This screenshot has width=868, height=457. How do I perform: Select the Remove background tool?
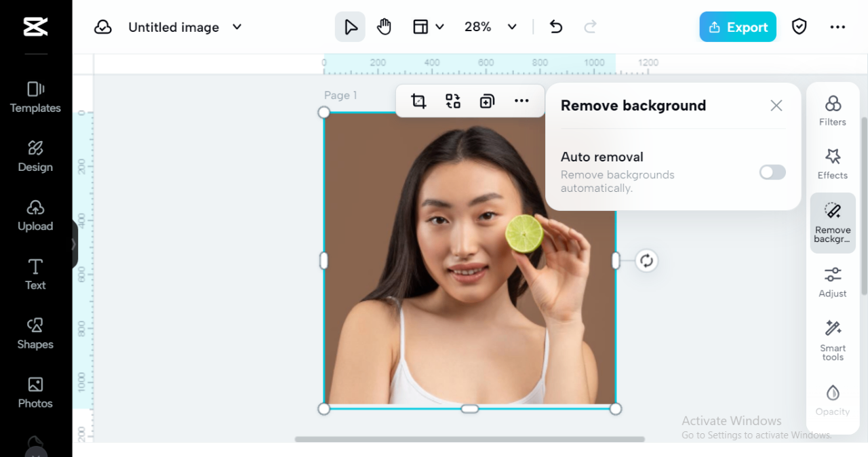tap(833, 223)
